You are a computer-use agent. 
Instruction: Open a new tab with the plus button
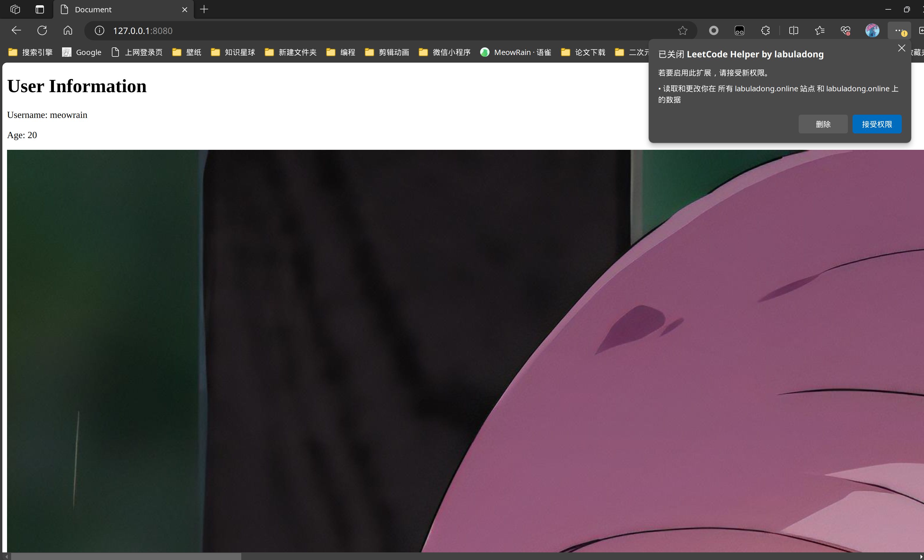coord(204,9)
